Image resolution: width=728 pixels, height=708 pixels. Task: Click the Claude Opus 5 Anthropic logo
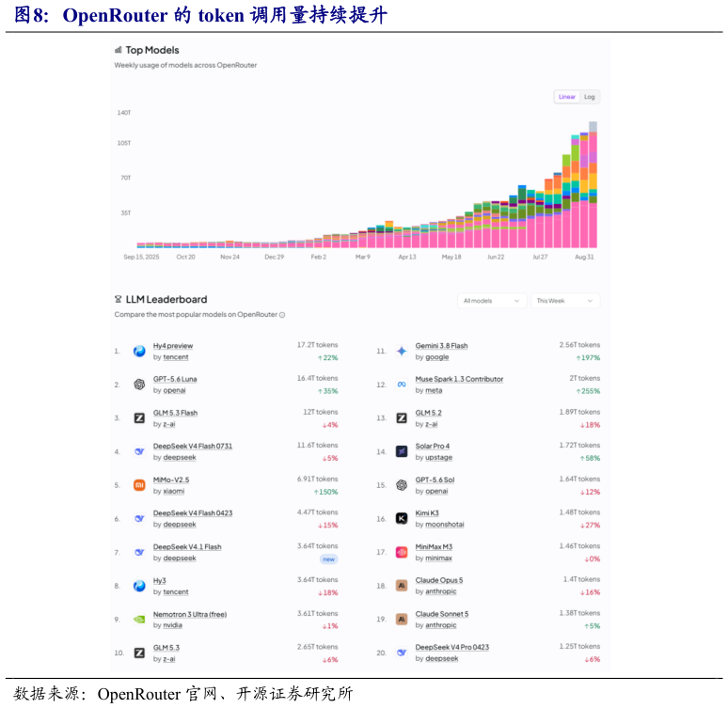402,586
